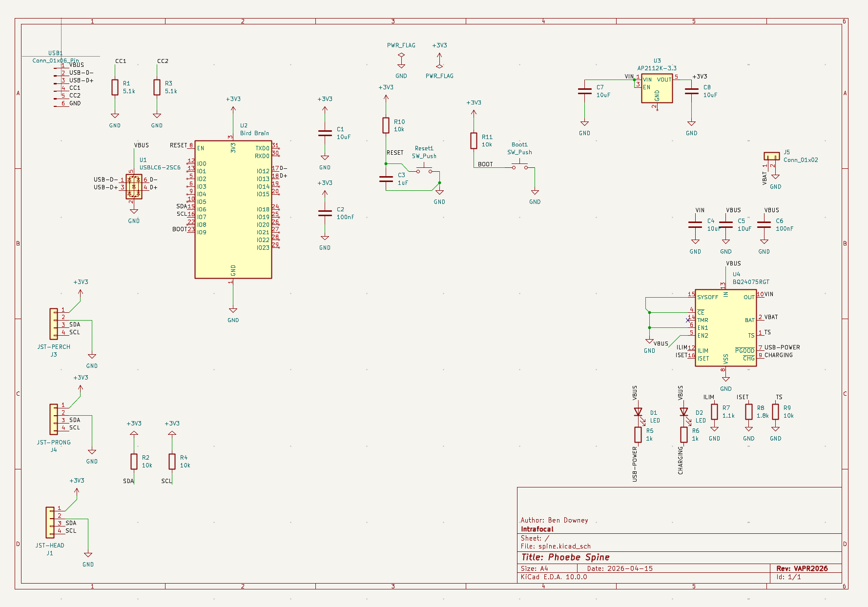
Task: Select the USBLC6-2SC6 protection IC U1
Action: click(134, 187)
